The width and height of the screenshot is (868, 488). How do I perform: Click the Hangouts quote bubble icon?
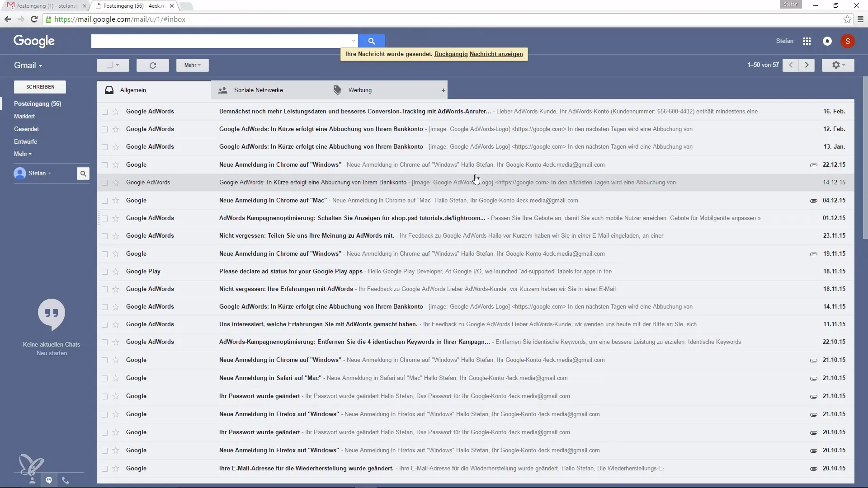point(52,314)
